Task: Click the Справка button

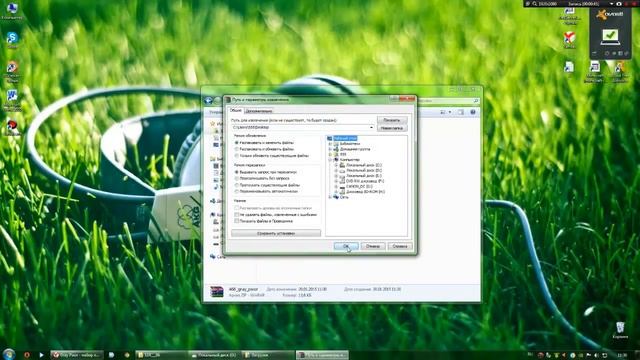Action: (x=400, y=246)
